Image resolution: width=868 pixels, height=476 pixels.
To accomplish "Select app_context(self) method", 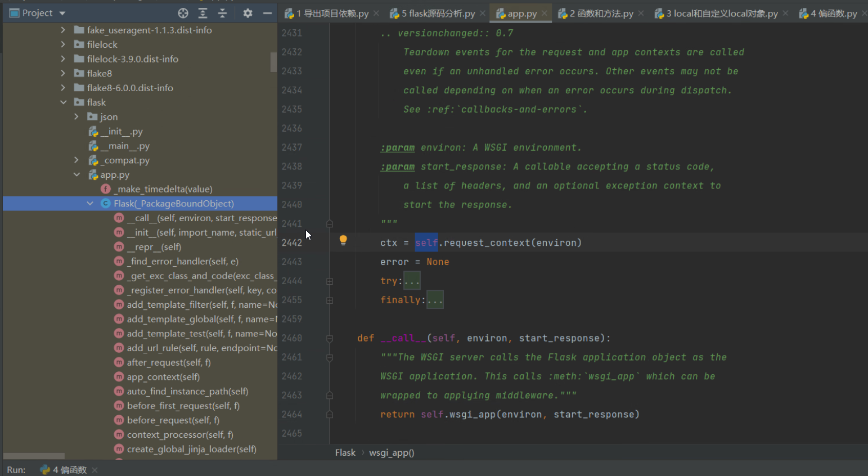I will click(x=157, y=377).
